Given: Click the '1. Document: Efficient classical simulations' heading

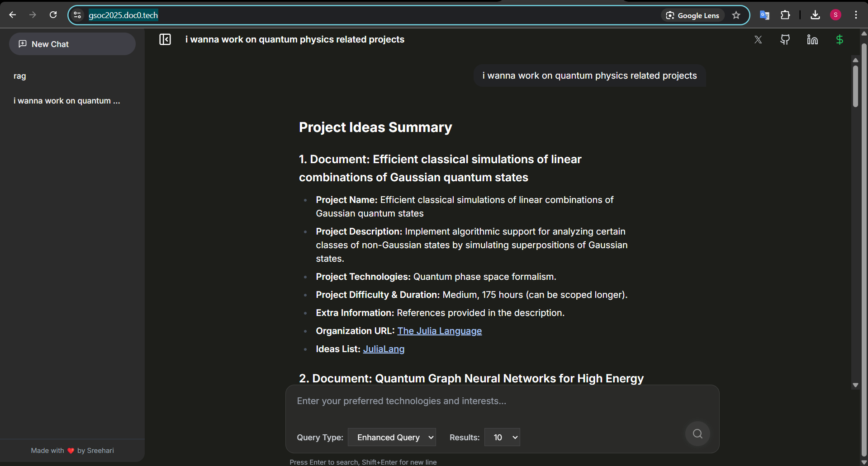Looking at the screenshot, I should [440, 168].
